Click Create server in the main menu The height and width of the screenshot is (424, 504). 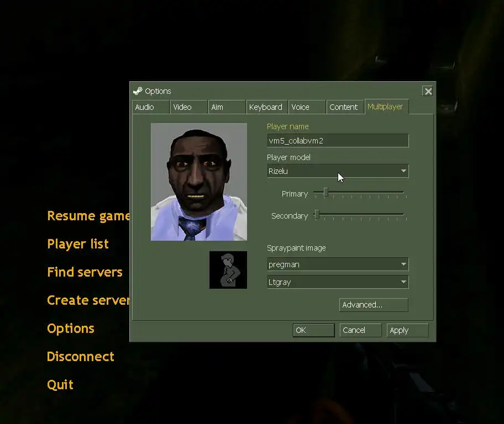(x=88, y=300)
